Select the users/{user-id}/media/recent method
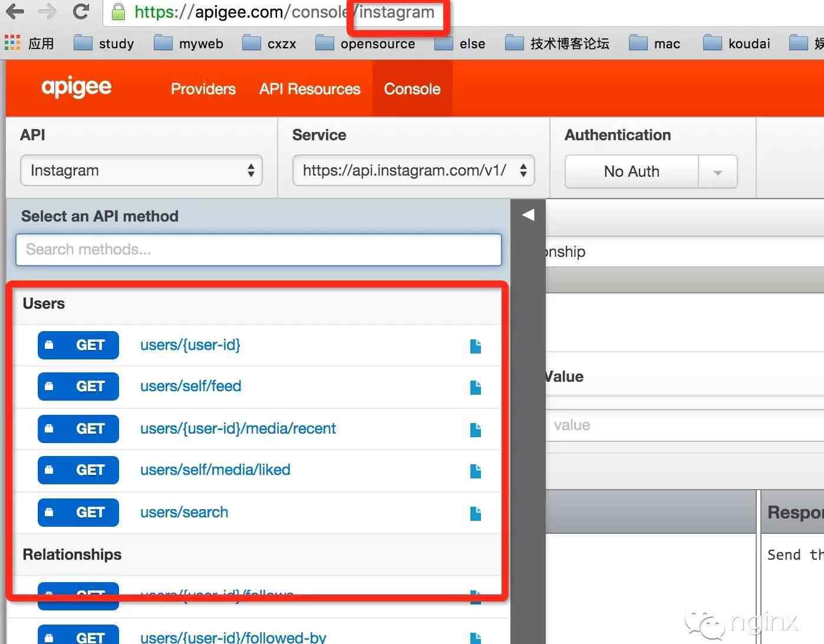 tap(238, 428)
